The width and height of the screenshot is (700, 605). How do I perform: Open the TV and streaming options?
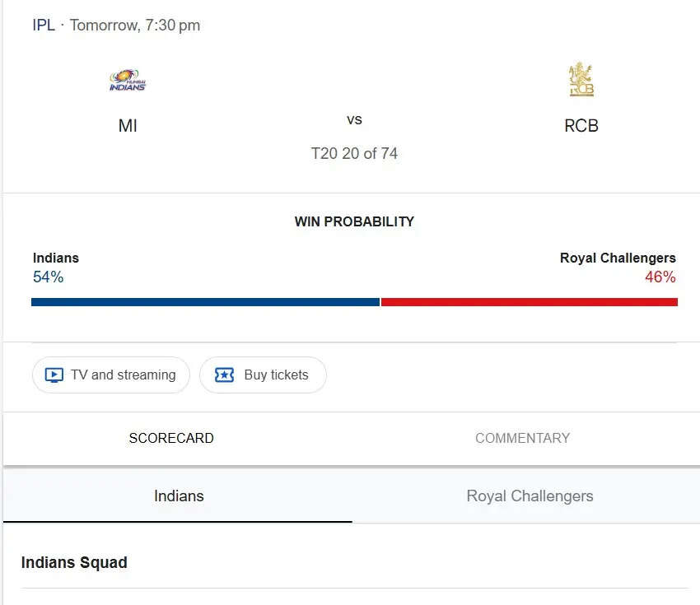(111, 375)
